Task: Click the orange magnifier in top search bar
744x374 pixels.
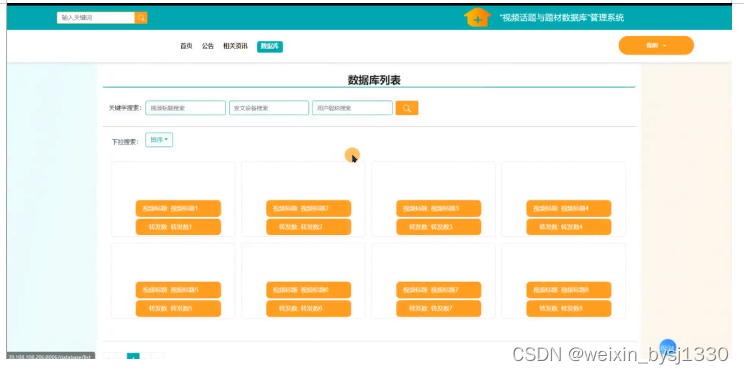Action: click(x=141, y=18)
